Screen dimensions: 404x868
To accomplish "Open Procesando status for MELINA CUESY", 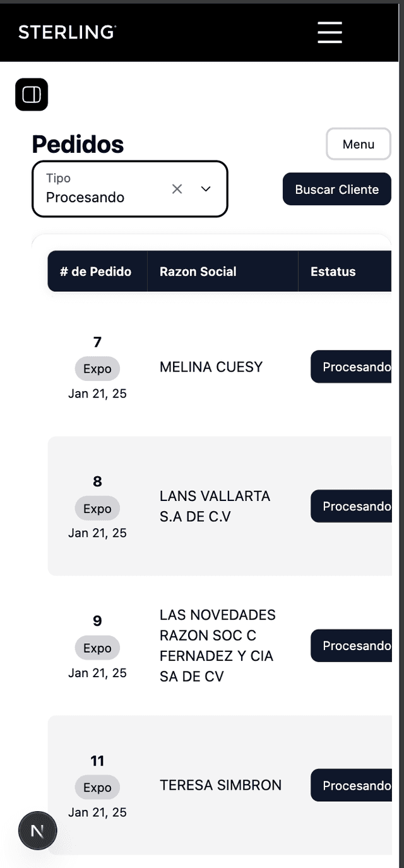I will coord(353,367).
